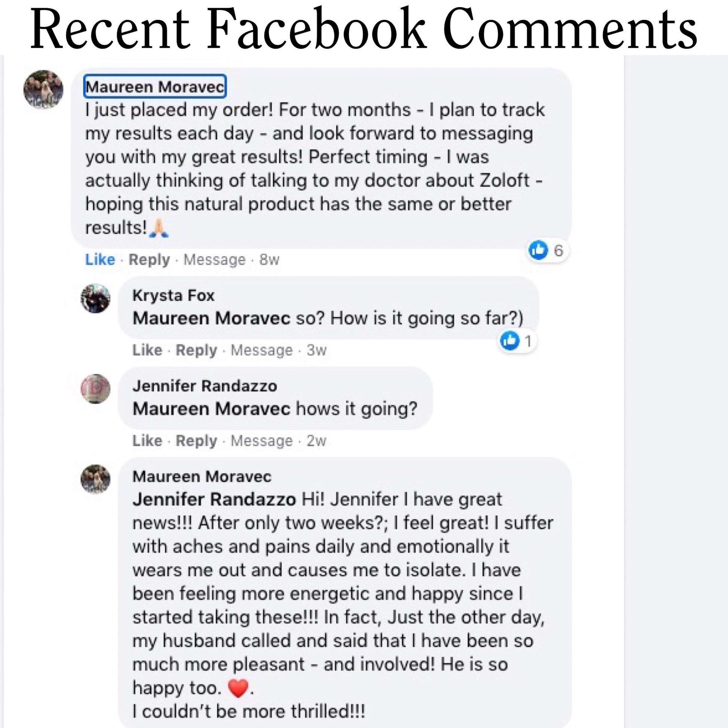The width and height of the screenshot is (728, 728).
Task: Like Maureen Moravec's first comment
Action: pos(100,260)
